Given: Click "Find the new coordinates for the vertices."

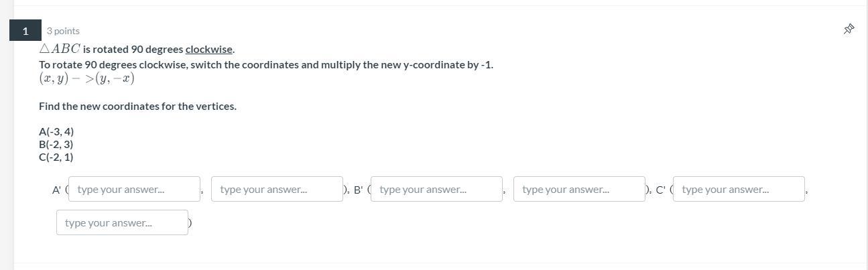Looking at the screenshot, I should (x=137, y=106).
